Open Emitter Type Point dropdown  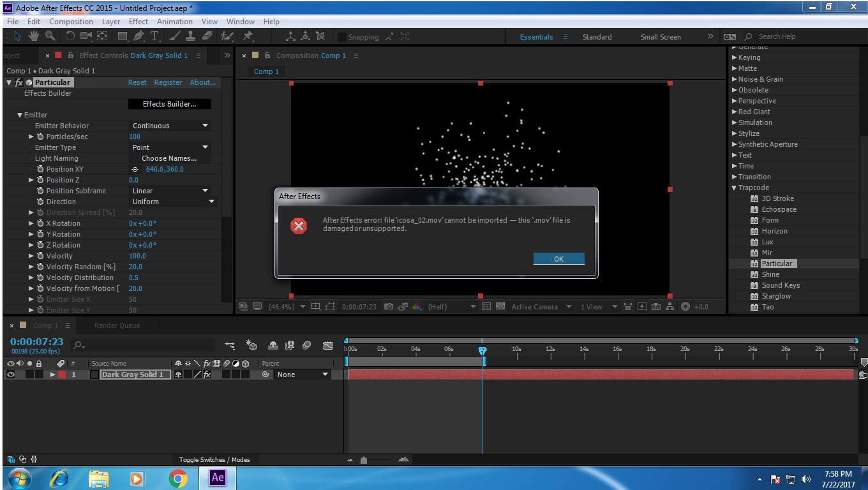tap(170, 147)
